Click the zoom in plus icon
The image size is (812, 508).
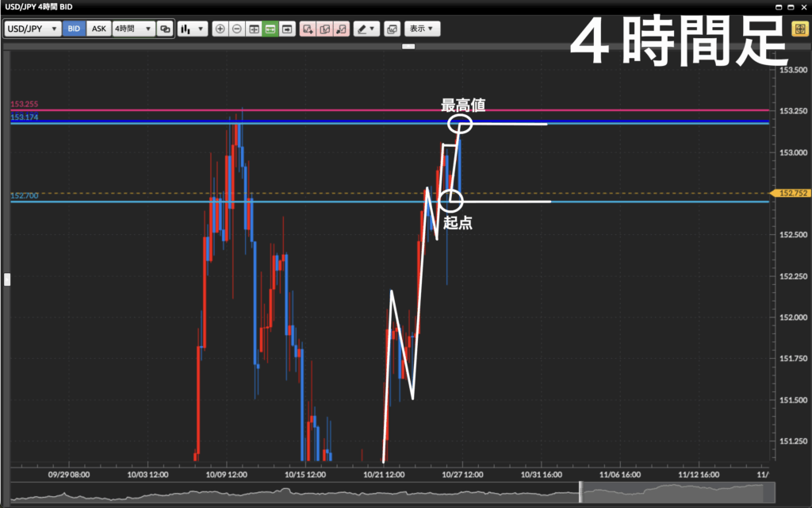point(220,29)
